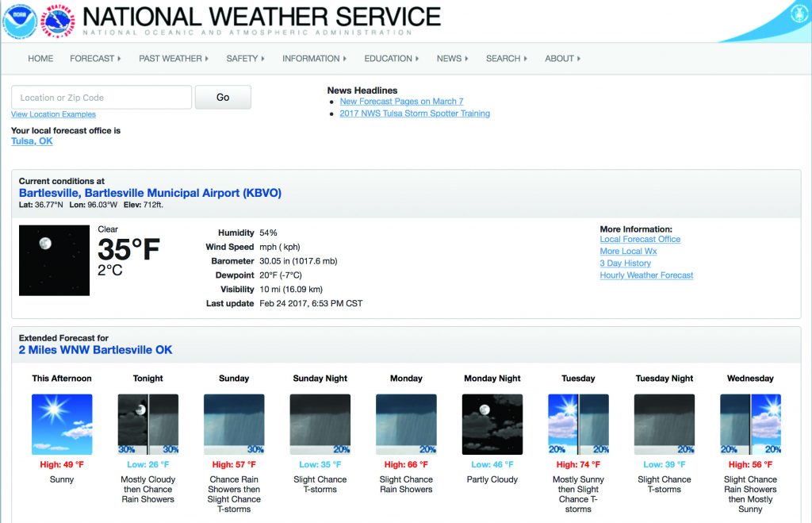The width and height of the screenshot is (812, 523).
Task: Click the Wednesday forecast icon
Action: tap(750, 425)
